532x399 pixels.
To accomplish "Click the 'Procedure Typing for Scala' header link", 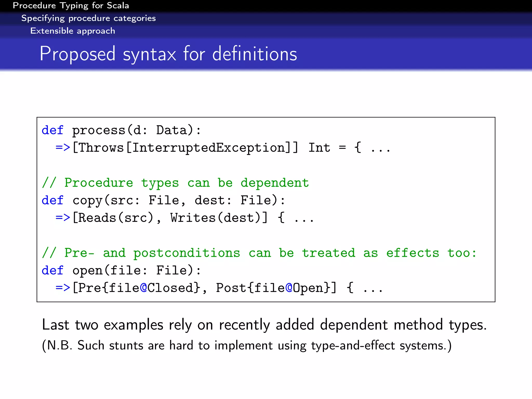I will pyautogui.click(x=71, y=5).
